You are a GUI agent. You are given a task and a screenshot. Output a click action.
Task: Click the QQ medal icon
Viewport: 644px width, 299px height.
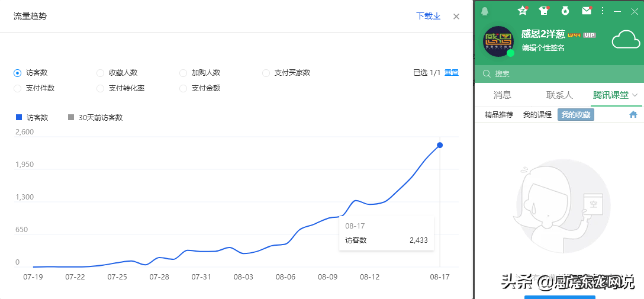565,11
